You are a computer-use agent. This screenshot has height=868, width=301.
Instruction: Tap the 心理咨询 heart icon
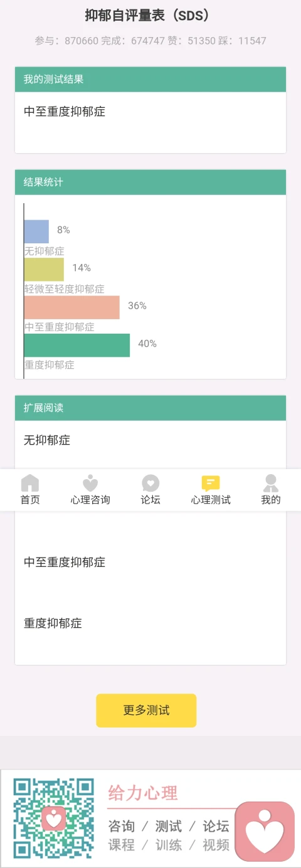tap(90, 483)
